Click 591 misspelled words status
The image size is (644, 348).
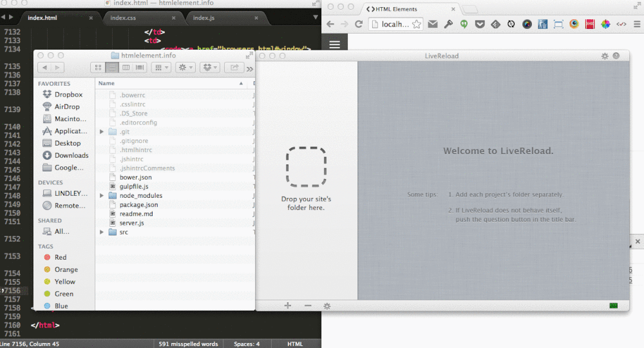pyautogui.click(x=188, y=344)
